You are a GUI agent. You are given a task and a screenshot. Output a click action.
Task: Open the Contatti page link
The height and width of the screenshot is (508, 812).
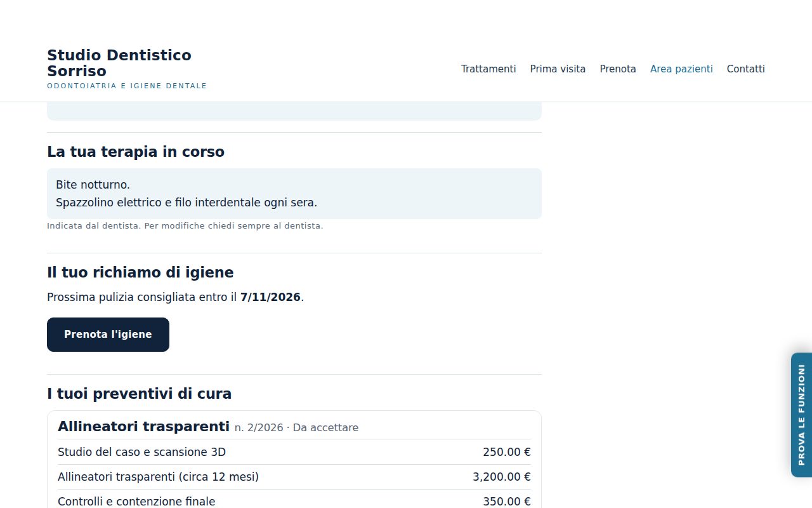(x=746, y=69)
